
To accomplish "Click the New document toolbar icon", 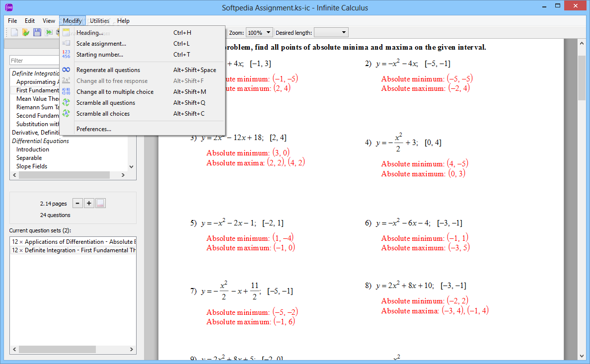I will [x=14, y=32].
